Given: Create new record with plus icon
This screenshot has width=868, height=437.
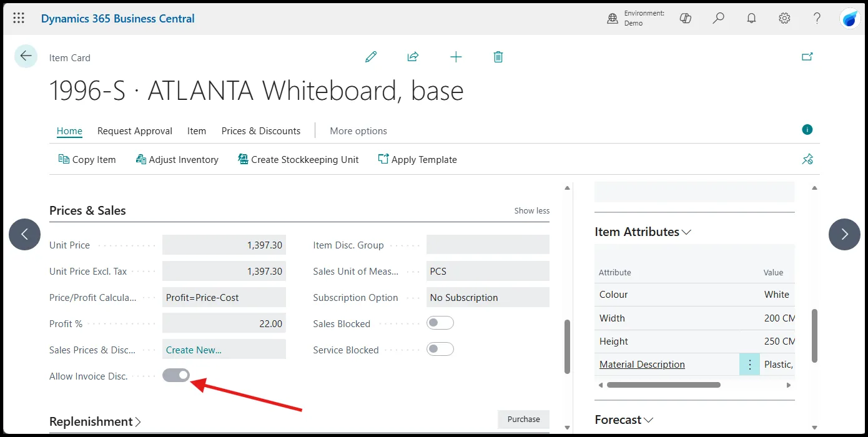Looking at the screenshot, I should pyautogui.click(x=456, y=57).
